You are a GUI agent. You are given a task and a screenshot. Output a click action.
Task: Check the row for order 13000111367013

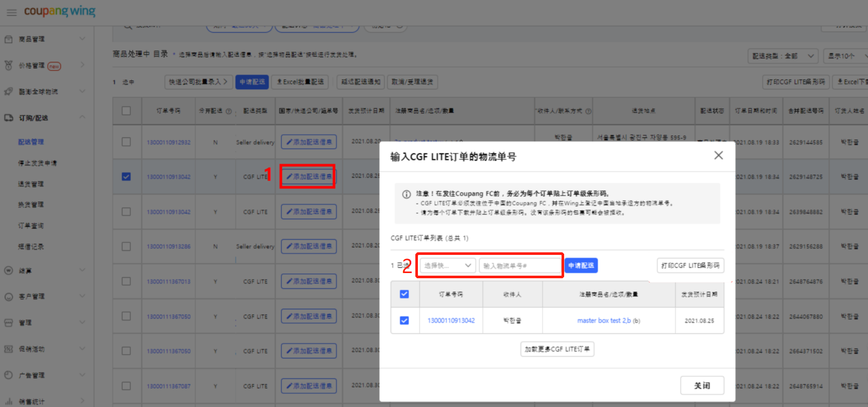(126, 281)
